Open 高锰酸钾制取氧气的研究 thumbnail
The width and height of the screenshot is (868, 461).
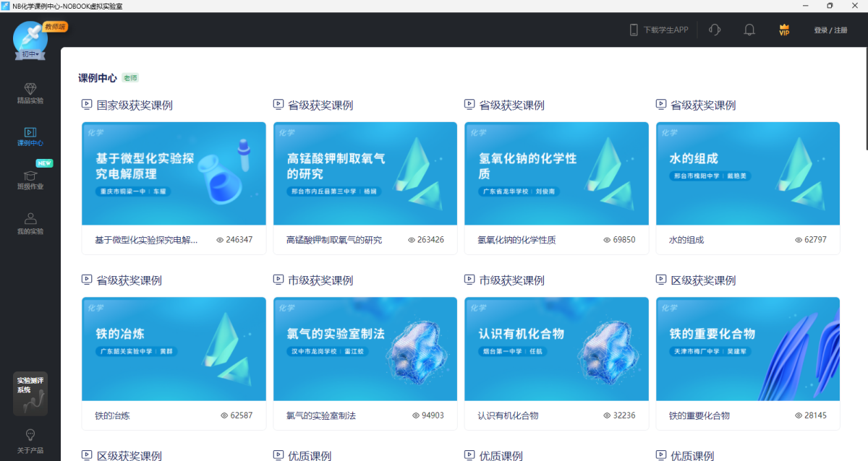[x=365, y=173]
